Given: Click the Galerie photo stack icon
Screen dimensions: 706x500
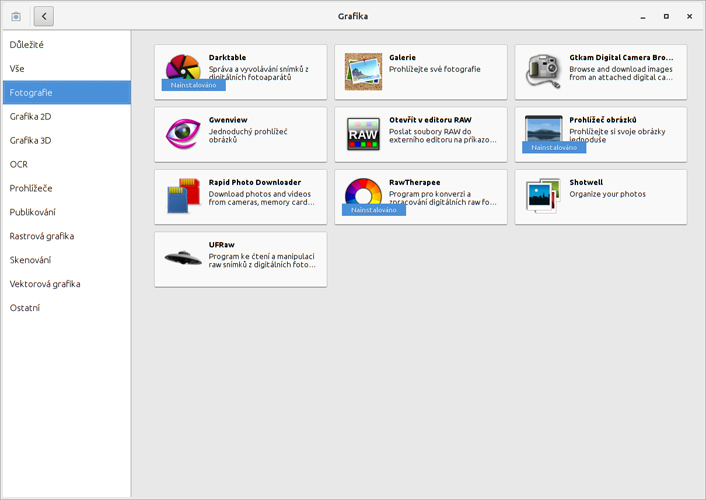Looking at the screenshot, I should (x=363, y=72).
